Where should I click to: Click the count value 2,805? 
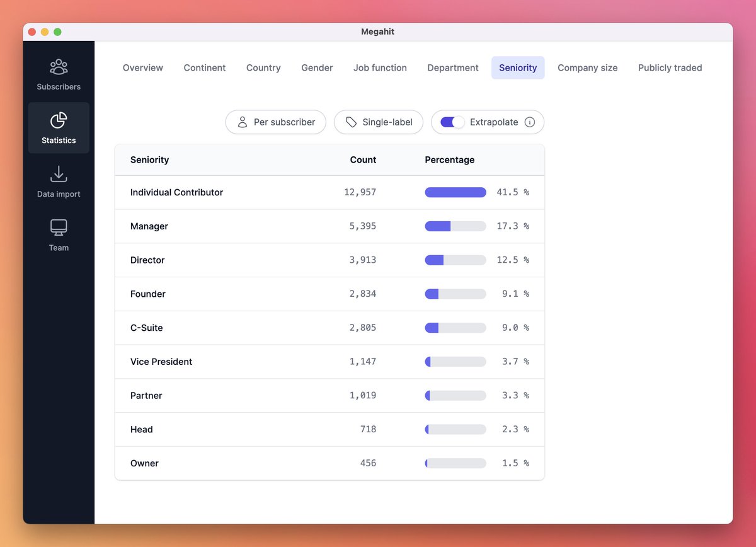tap(363, 328)
